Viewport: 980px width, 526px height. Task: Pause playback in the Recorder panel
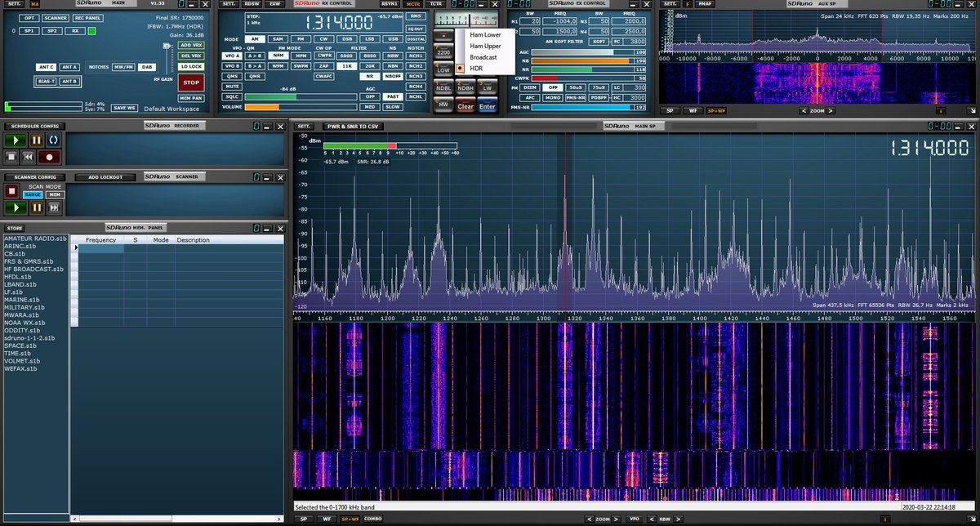[x=37, y=140]
